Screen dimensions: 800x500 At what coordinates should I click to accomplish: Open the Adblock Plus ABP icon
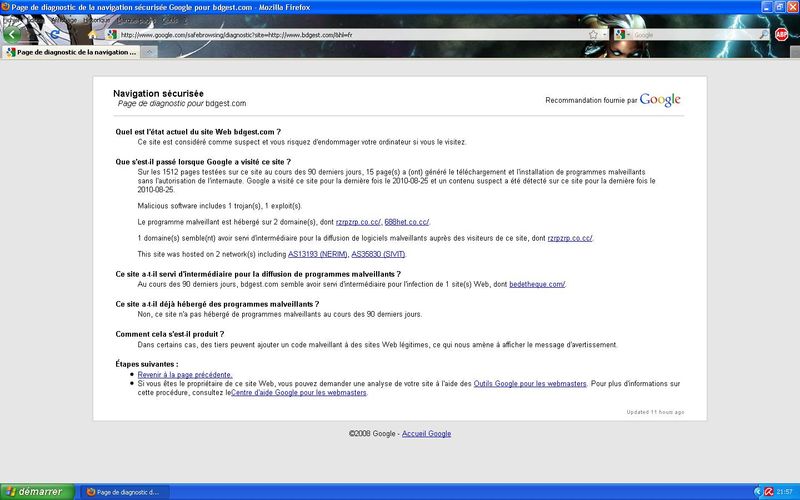tap(781, 34)
